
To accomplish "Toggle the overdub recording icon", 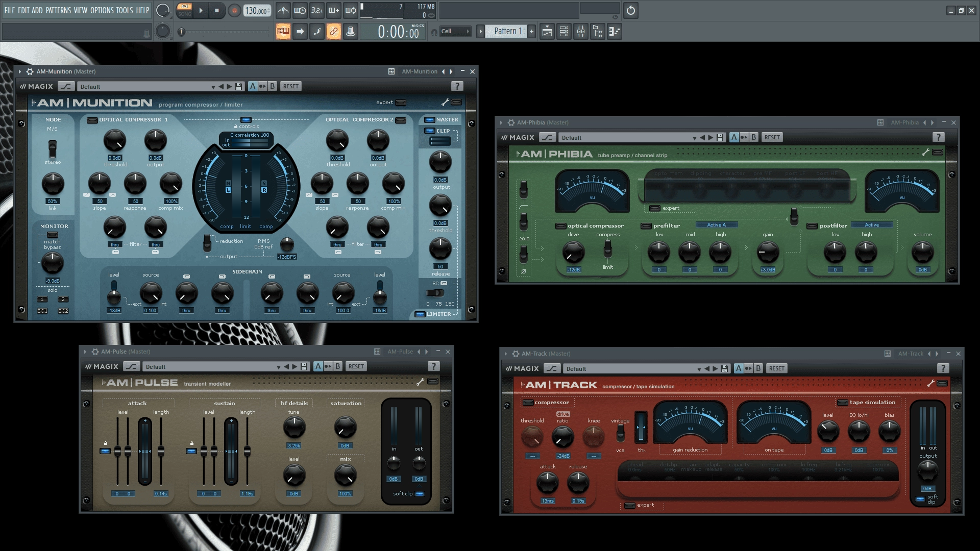I will (333, 10).
